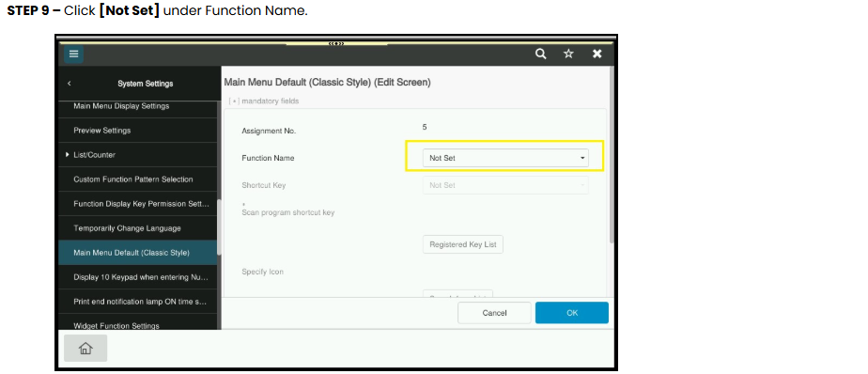Click the blue OK button
Screen dimensions: 868x374
click(572, 313)
